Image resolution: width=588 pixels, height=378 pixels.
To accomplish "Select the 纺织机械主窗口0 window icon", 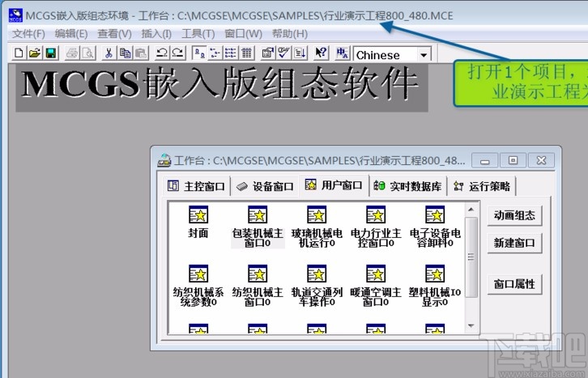I will click(x=258, y=286).
